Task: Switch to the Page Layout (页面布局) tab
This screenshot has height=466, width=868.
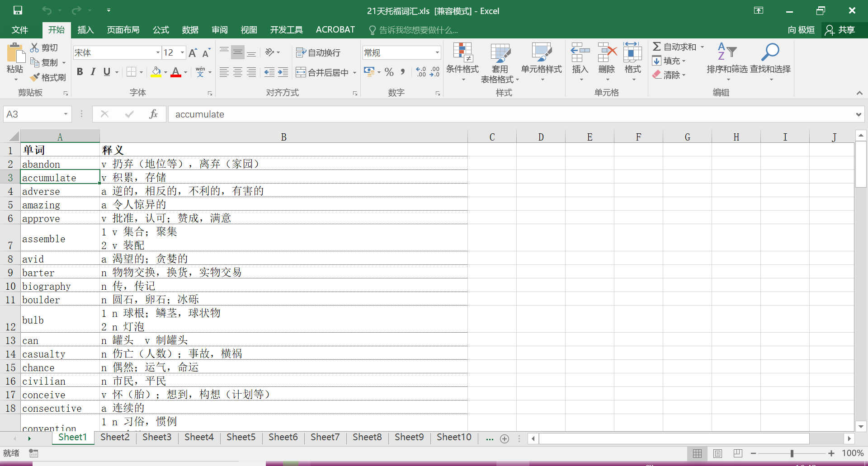Action: (x=123, y=30)
